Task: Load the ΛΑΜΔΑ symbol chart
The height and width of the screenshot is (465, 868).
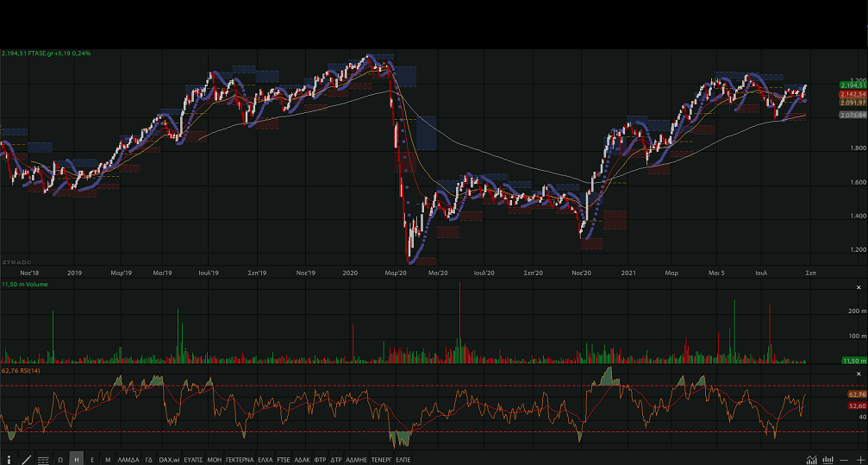Action: point(128,460)
